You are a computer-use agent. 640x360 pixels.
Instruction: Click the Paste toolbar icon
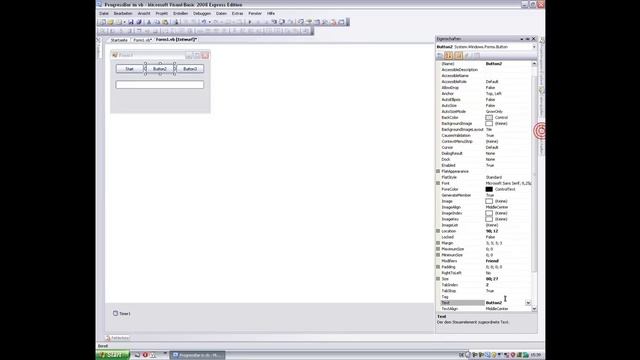(x=165, y=22)
